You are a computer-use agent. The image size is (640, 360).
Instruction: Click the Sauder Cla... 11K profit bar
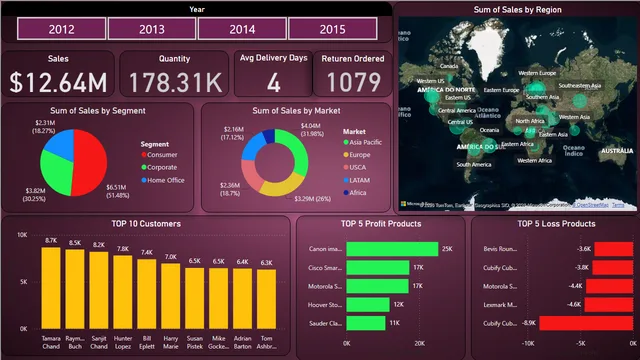(x=366, y=323)
